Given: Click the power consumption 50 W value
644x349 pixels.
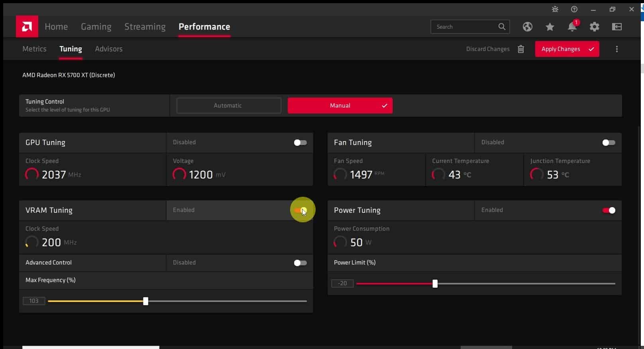Looking at the screenshot, I should point(361,242).
